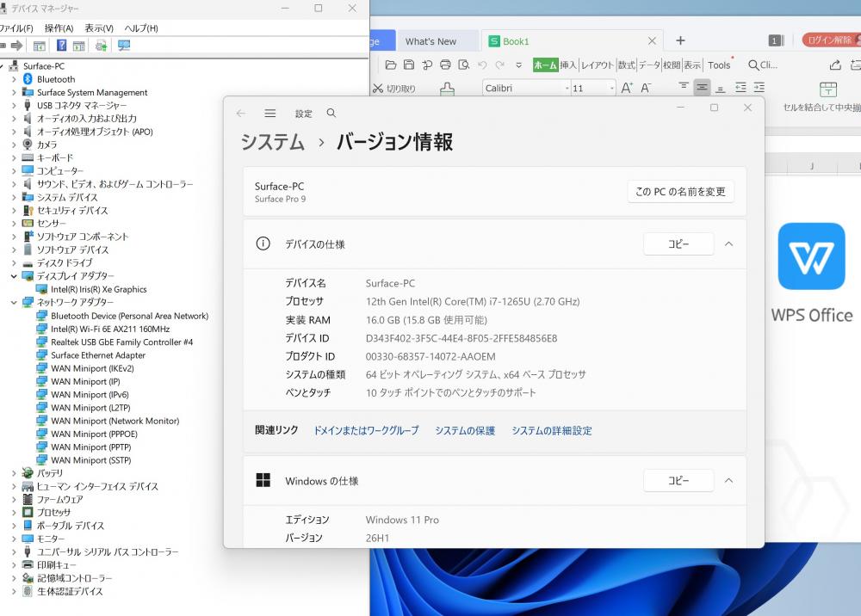861x616 pixels.
Task: Switch to the ホーム ribbon tab
Action: click(x=545, y=65)
